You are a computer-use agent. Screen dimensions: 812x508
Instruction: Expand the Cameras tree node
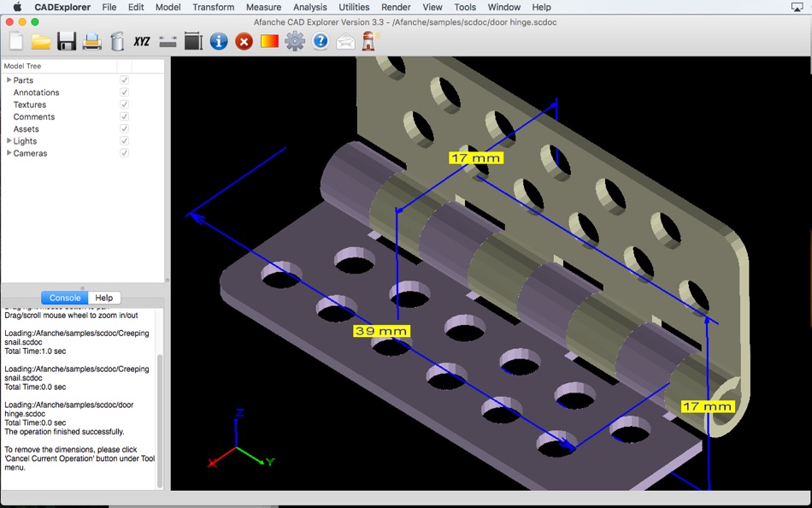9,153
